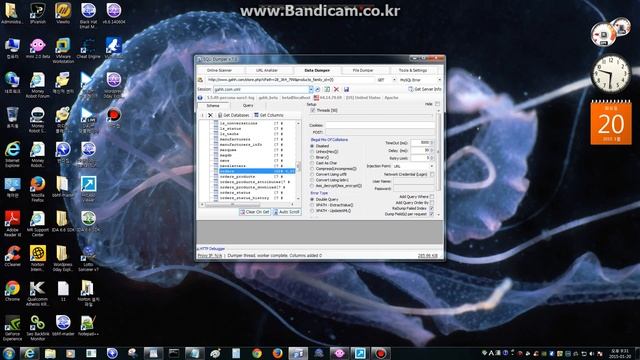The width and height of the screenshot is (640, 360).
Task: Open Seo Backlink Monitor desktop shortcut
Action: (x=38, y=328)
